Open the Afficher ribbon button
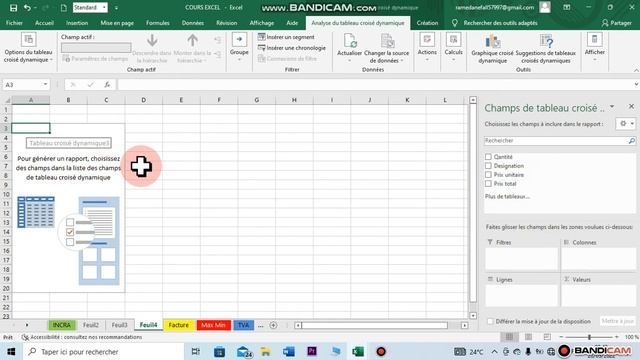The width and height of the screenshot is (640, 360). pyautogui.click(x=594, y=47)
